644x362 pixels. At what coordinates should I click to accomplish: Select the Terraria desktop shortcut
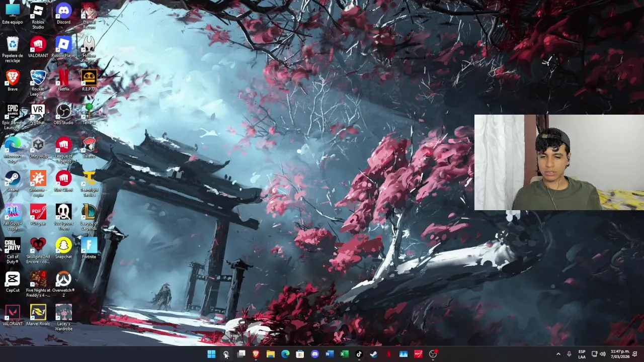coord(89,114)
